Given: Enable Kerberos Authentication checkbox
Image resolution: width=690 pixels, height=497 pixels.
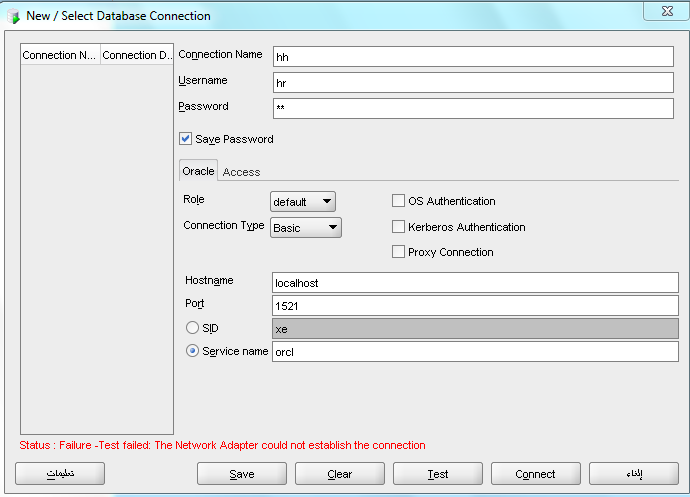Looking at the screenshot, I should [398, 227].
